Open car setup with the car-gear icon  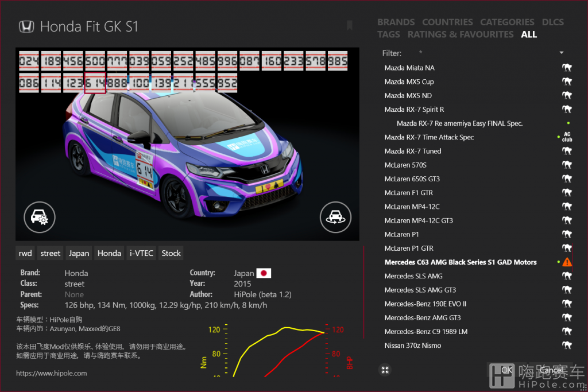tap(40, 217)
